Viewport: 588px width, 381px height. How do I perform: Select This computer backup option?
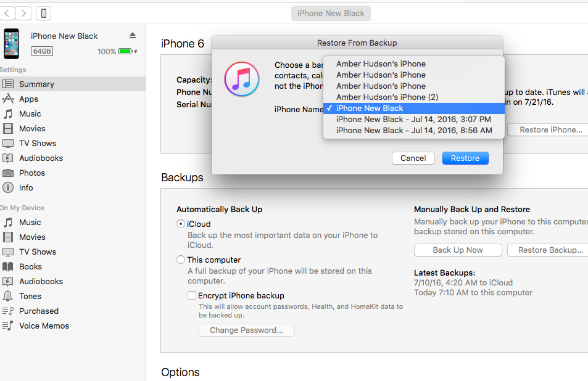[x=180, y=260]
